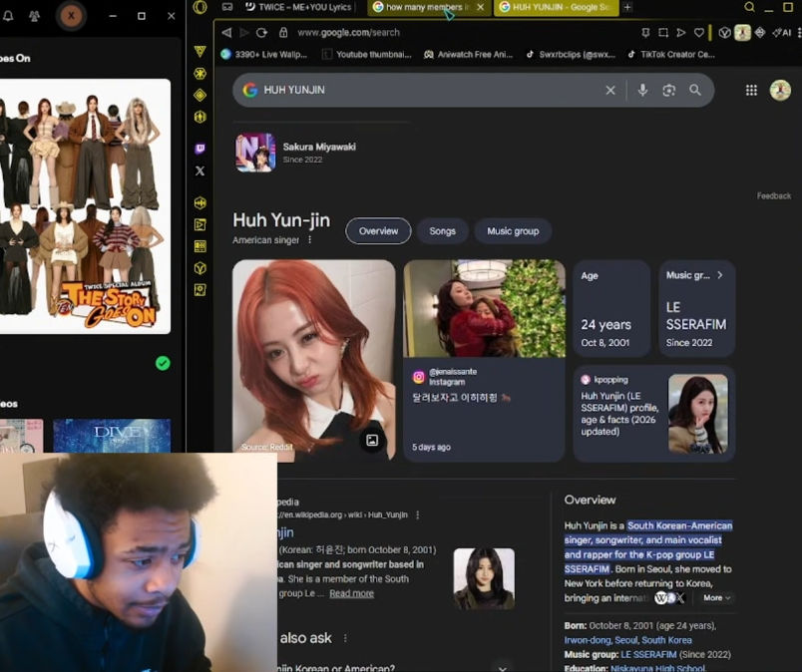Open X in the browser sidebar
The height and width of the screenshot is (672, 802).
tap(200, 170)
